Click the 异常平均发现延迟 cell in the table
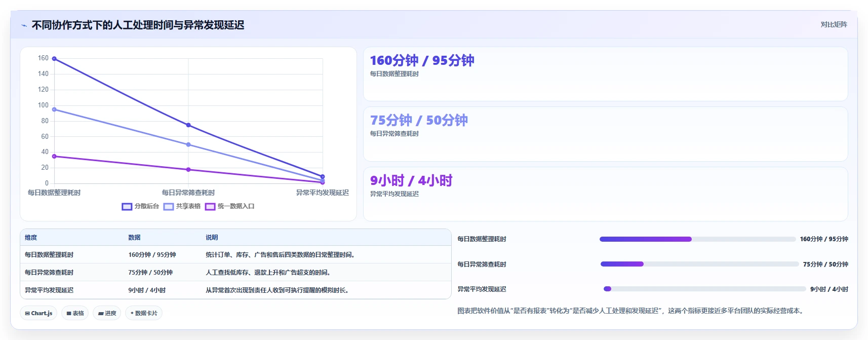 click(x=49, y=290)
